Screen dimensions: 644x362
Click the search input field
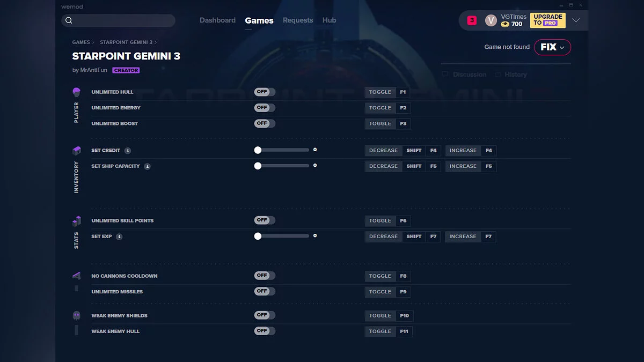[119, 20]
